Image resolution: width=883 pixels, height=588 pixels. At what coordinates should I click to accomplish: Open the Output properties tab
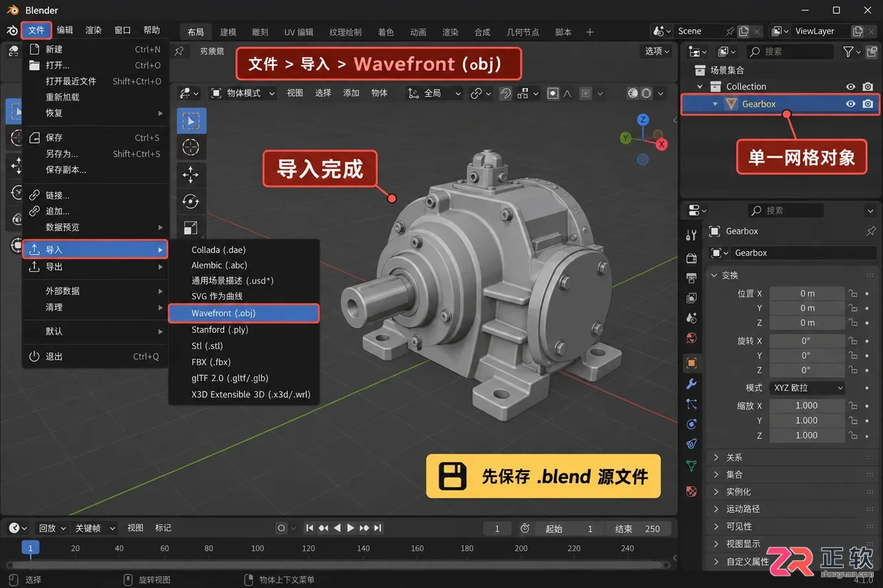690,278
